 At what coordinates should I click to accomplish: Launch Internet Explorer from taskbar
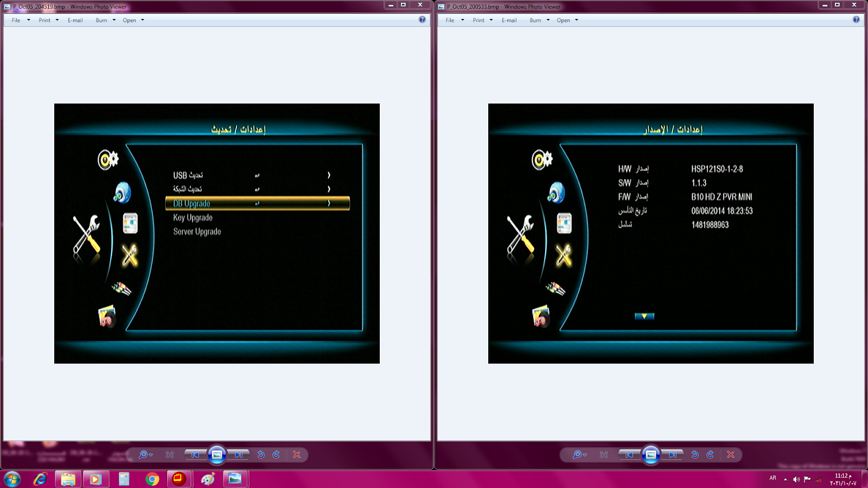(x=40, y=479)
